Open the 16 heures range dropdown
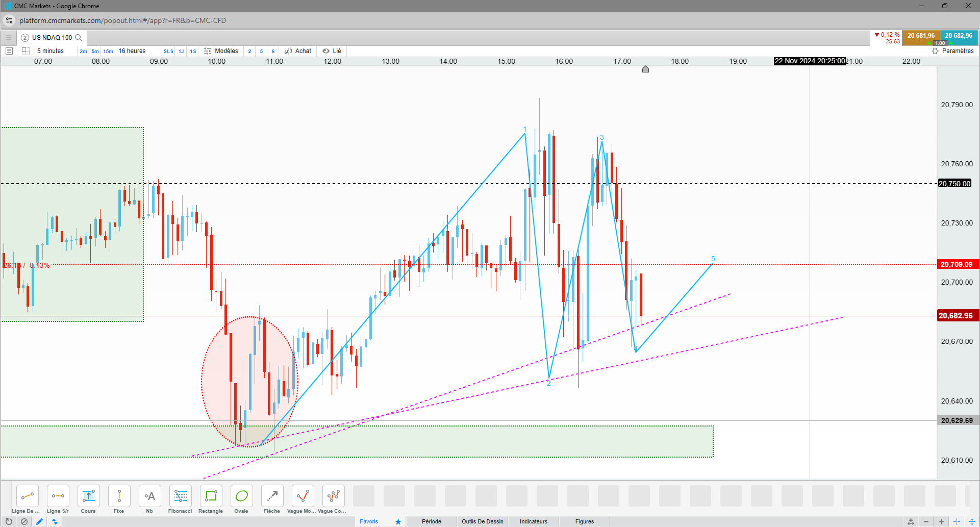Screen dimensions: 980x527 132,51
